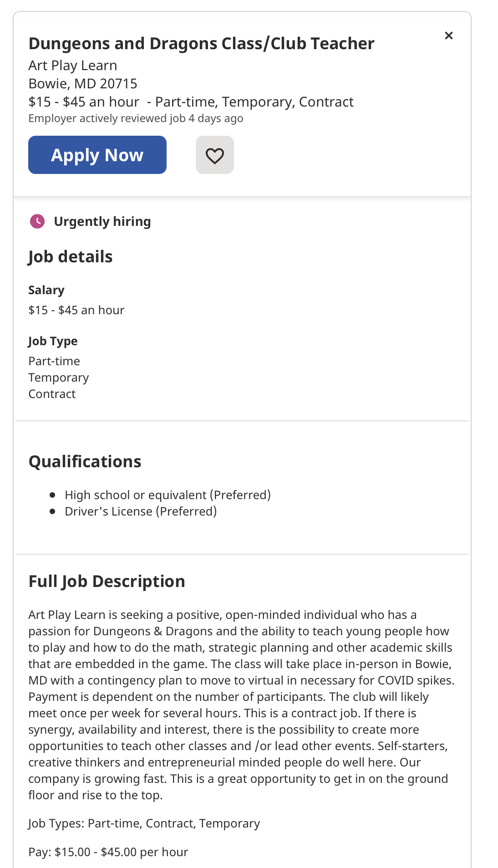Click the pink Urgently hiring clock icon
Screen dimensions: 498x868
(x=37, y=221)
